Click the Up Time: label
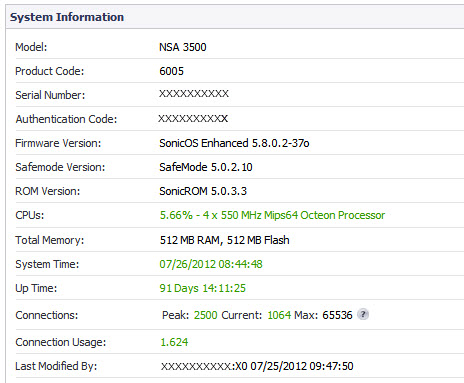This screenshot has width=464, height=383. [36, 288]
